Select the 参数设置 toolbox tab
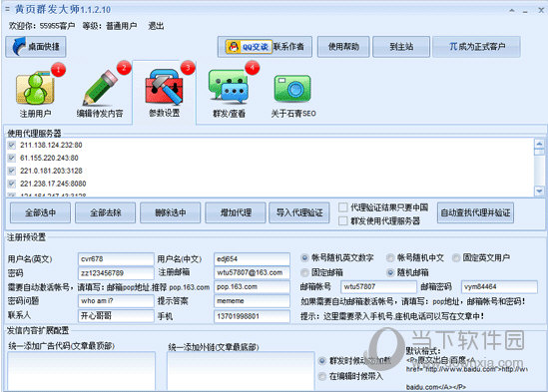This screenshot has height=392, width=548. tap(165, 92)
